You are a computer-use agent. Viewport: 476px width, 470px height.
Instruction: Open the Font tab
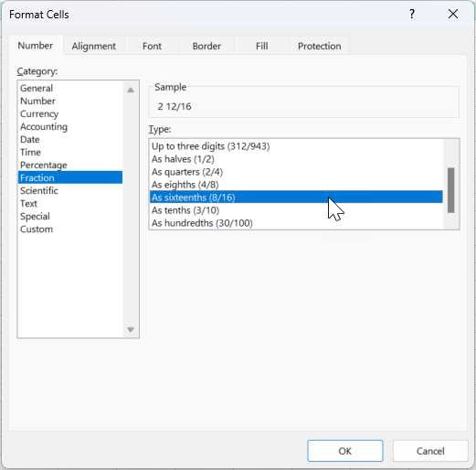click(x=152, y=46)
